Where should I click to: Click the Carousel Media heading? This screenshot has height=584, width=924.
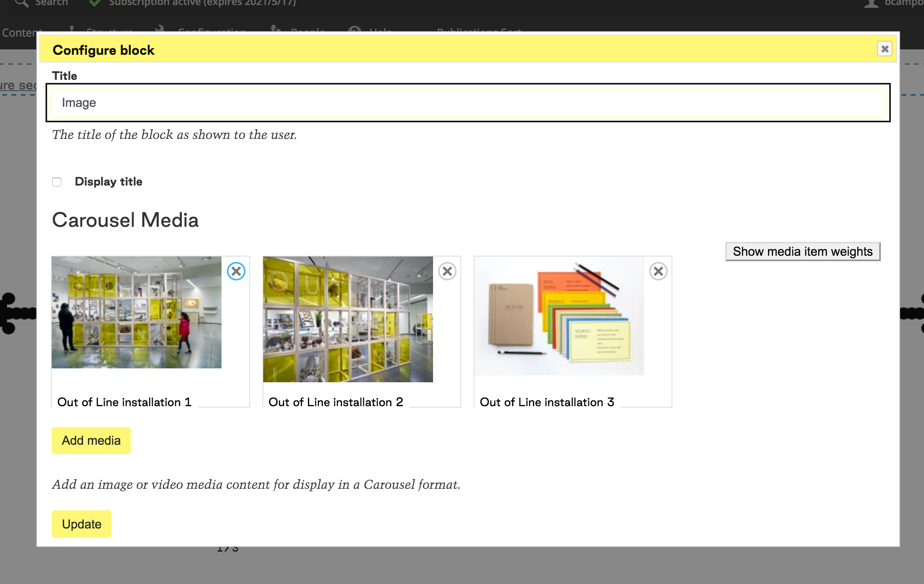tap(125, 220)
